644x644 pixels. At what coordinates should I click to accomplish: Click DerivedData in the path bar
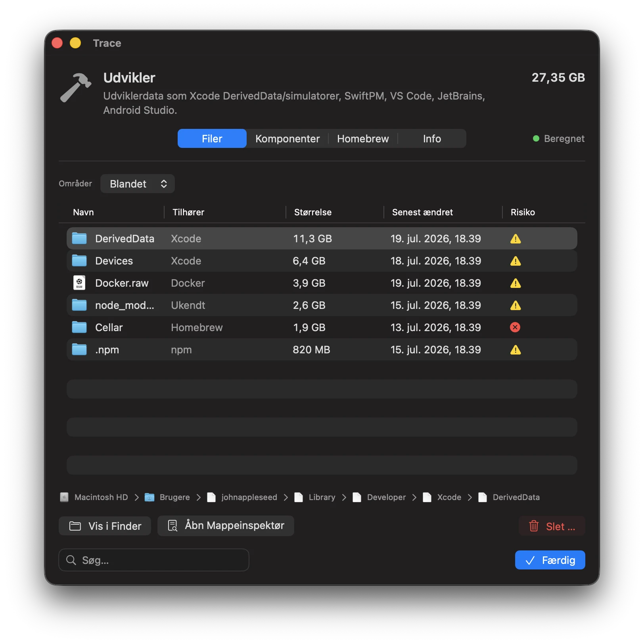(516, 497)
